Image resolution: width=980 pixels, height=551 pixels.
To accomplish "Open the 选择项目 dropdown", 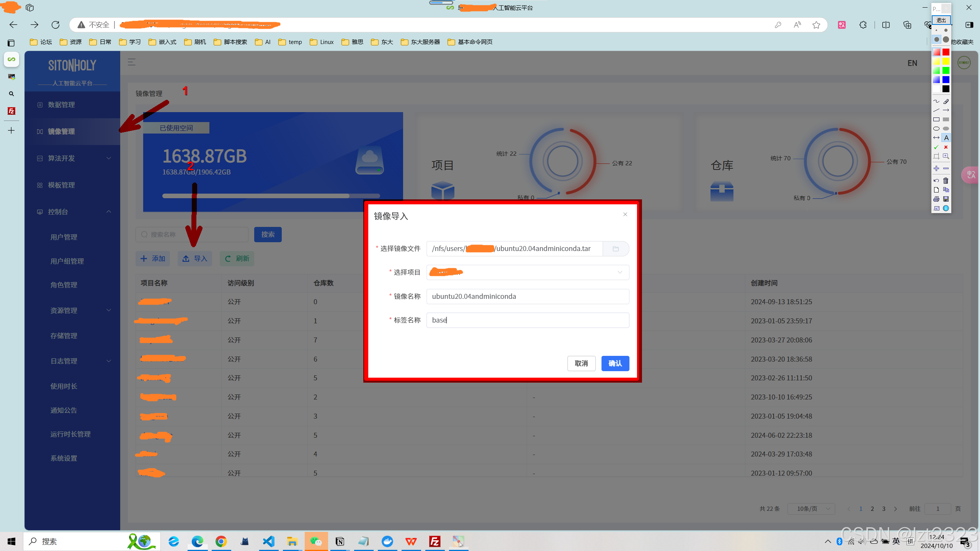I will point(528,272).
